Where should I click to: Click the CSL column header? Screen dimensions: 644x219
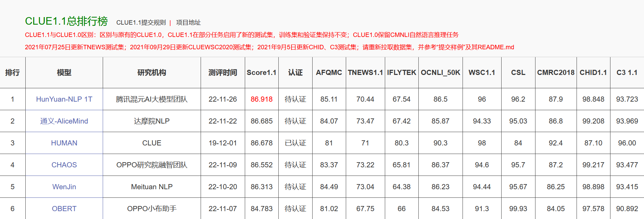pyautogui.click(x=518, y=73)
